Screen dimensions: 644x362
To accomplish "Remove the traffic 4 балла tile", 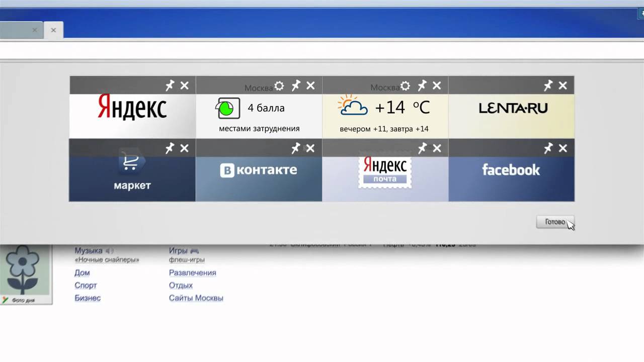I will click(x=311, y=85).
